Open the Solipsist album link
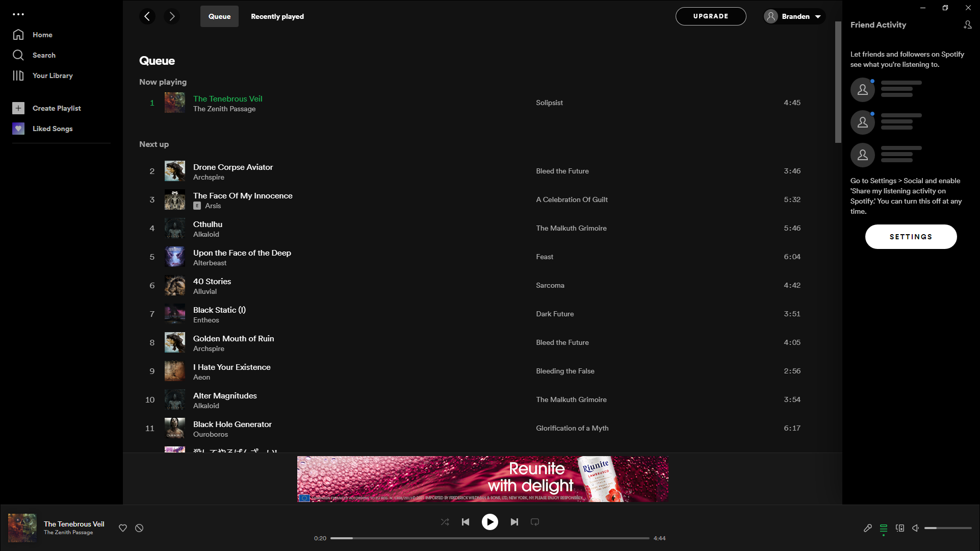 tap(549, 103)
